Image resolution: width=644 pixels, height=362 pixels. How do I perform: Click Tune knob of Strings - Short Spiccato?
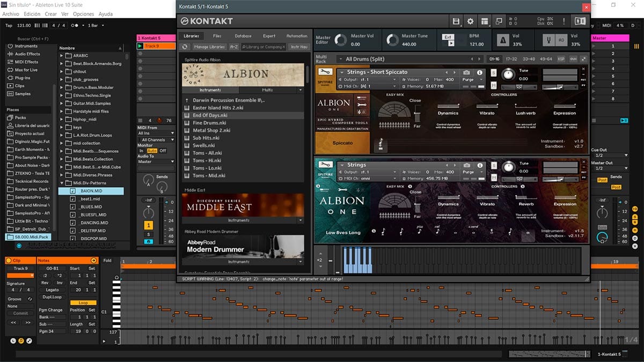[x=508, y=75]
